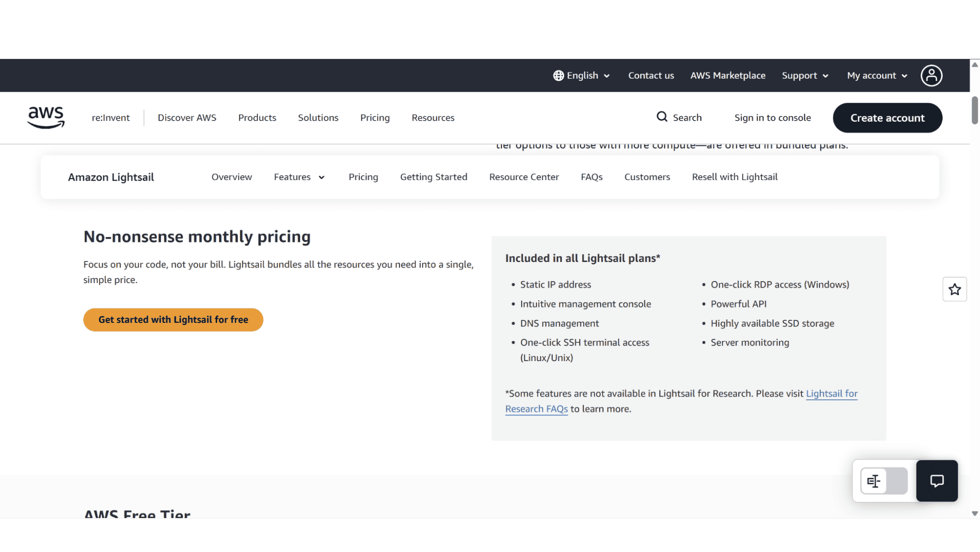Open the Products menu

[x=257, y=118]
